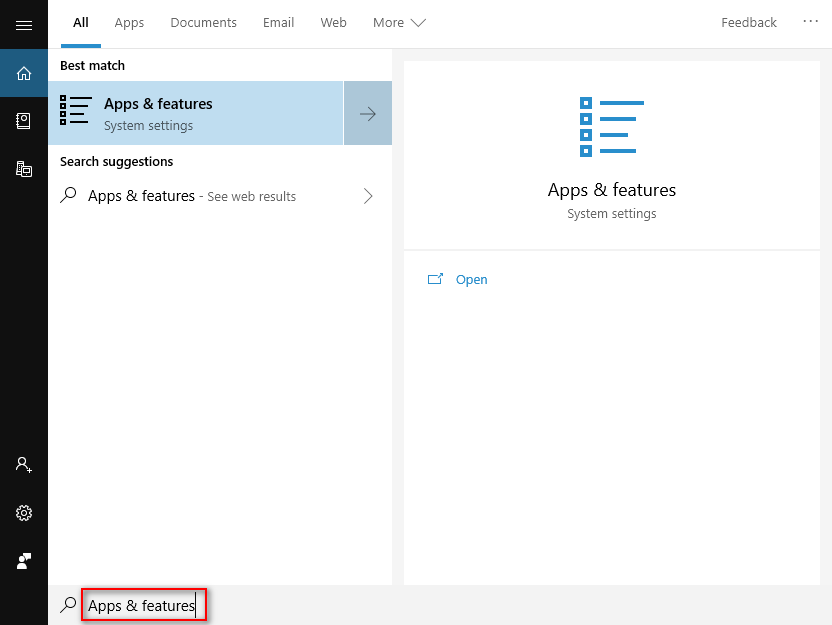Viewport: 832px width, 625px height.
Task: Open the three-dots options menu
Action: click(x=810, y=21)
